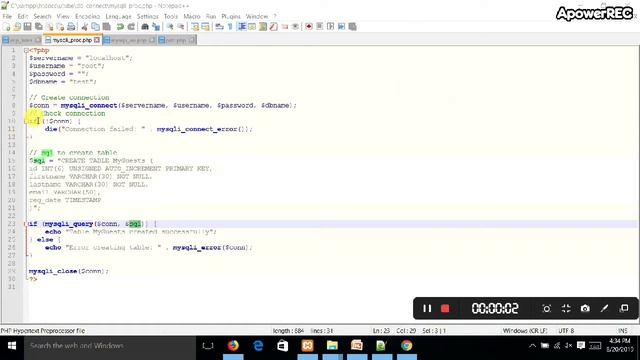Open Chrome from the taskbar
Viewport: 640px width, 360px height.
click(407, 346)
